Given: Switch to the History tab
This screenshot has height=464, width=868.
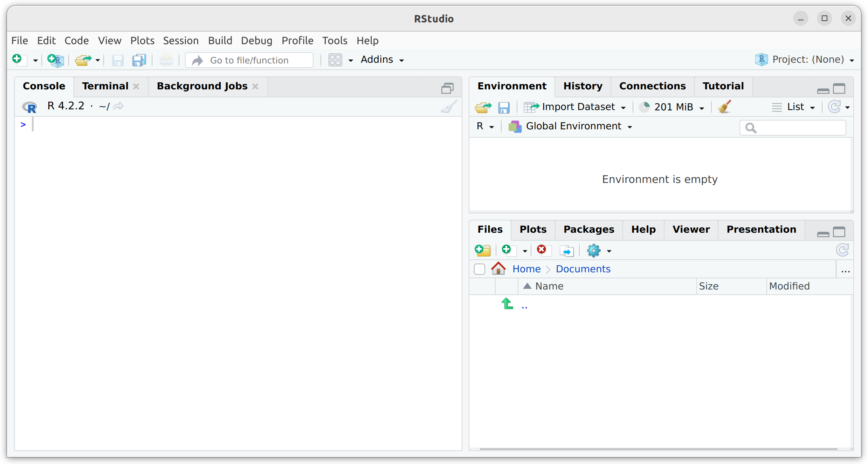Looking at the screenshot, I should click(583, 86).
